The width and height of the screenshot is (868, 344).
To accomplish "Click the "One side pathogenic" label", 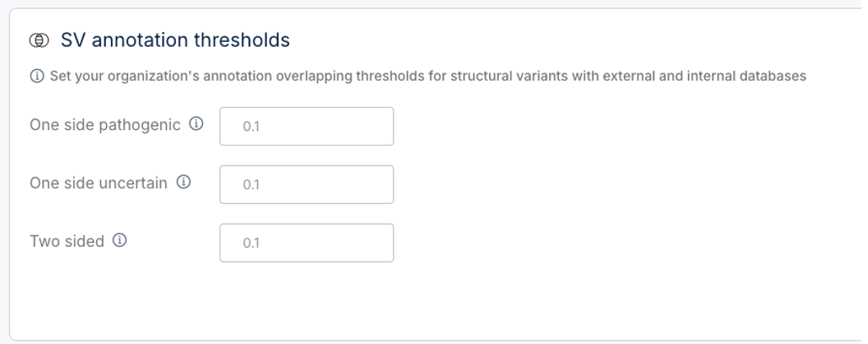I will (105, 125).
